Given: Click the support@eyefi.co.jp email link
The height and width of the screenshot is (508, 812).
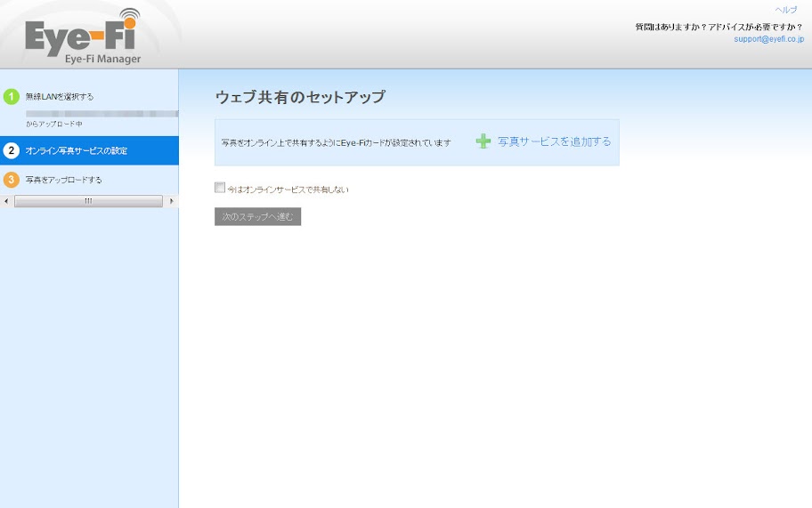Looking at the screenshot, I should 768,39.
